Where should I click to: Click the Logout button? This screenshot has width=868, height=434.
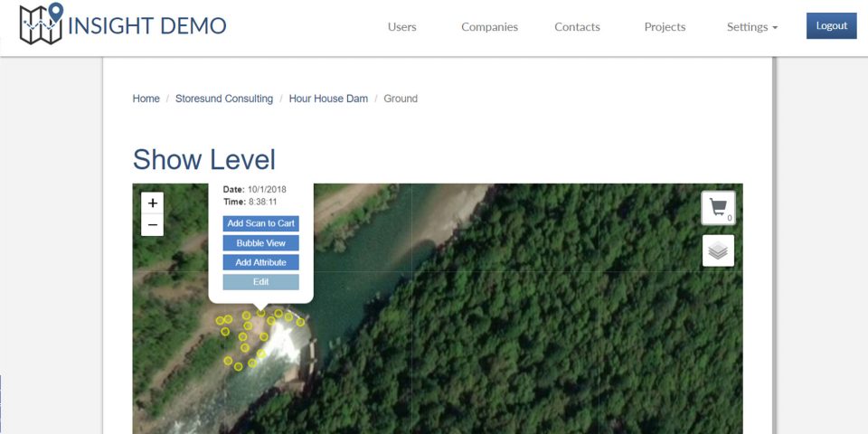pyautogui.click(x=832, y=26)
